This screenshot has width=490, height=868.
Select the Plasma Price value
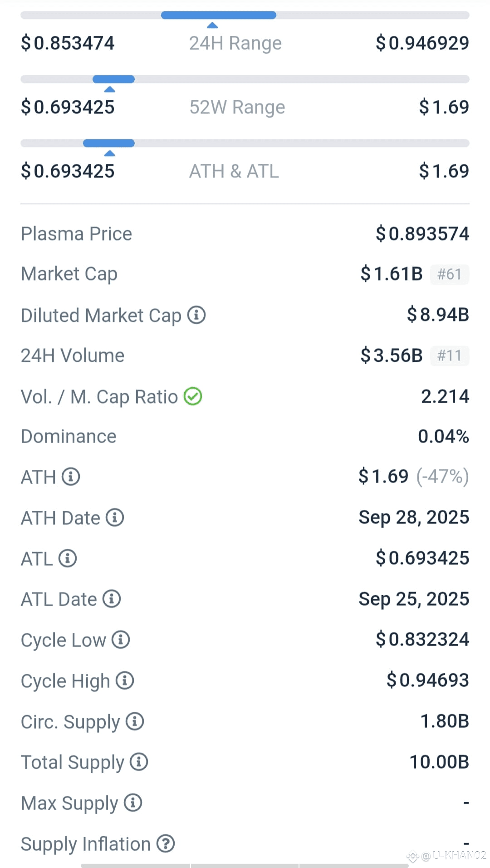pos(422,234)
